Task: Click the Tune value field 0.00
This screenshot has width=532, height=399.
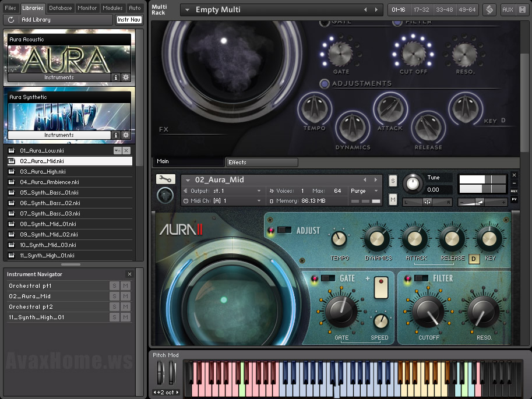Action: coord(439,190)
